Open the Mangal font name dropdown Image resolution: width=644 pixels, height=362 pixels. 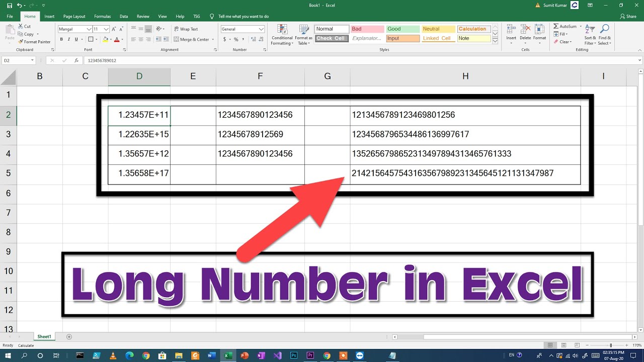89,29
